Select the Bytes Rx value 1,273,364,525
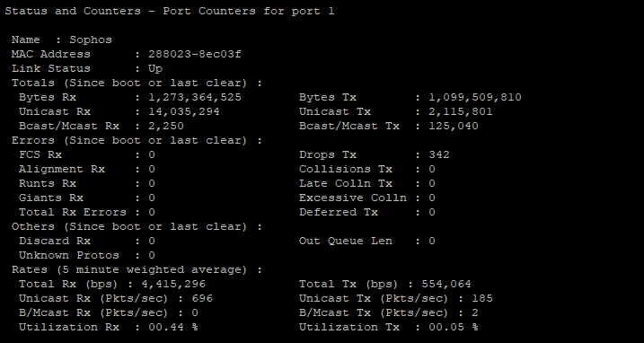The width and height of the screenshot is (644, 343). pos(195,97)
